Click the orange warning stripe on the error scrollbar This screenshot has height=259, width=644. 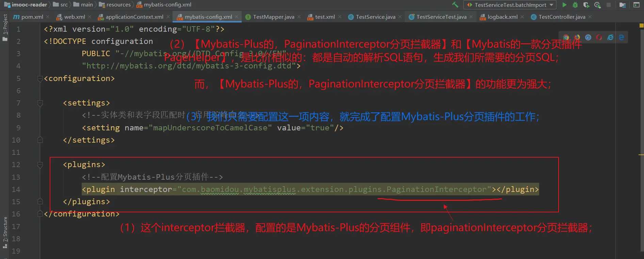641,155
